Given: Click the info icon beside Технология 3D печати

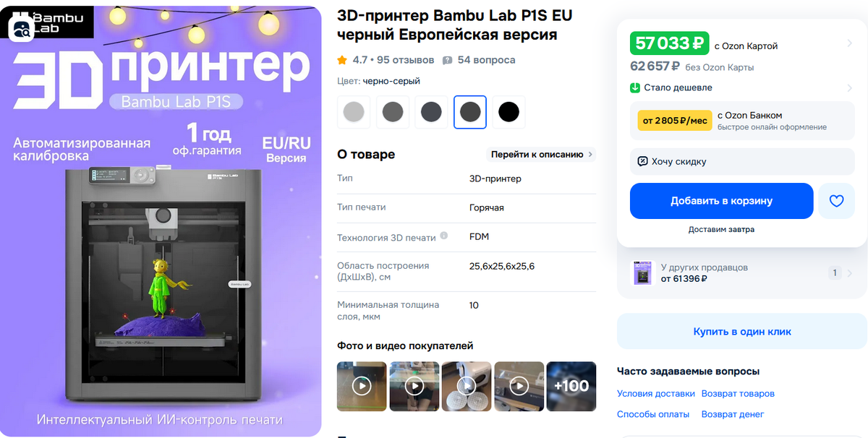Looking at the screenshot, I should (443, 236).
